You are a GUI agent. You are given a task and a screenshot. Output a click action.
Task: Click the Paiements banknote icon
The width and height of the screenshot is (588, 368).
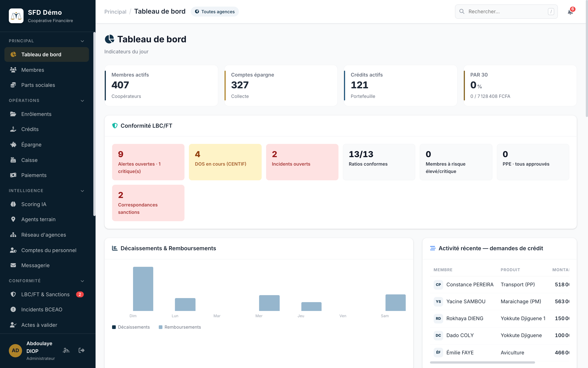(x=13, y=175)
